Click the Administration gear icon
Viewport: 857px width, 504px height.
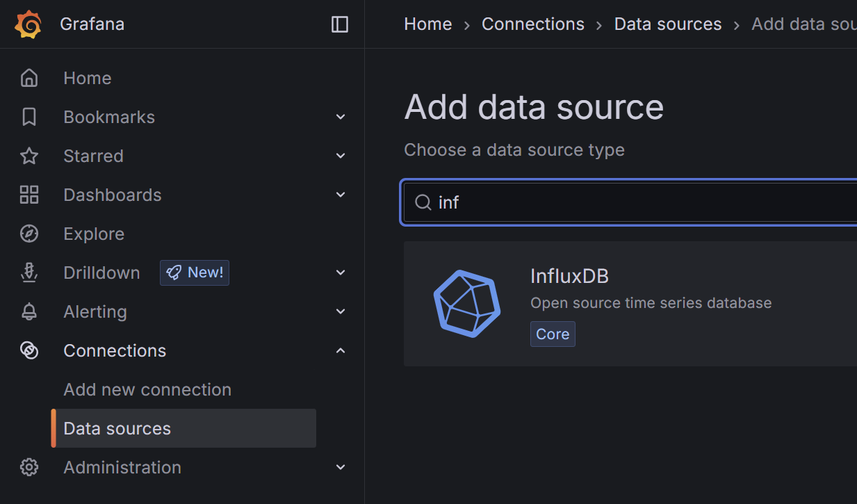click(x=29, y=467)
